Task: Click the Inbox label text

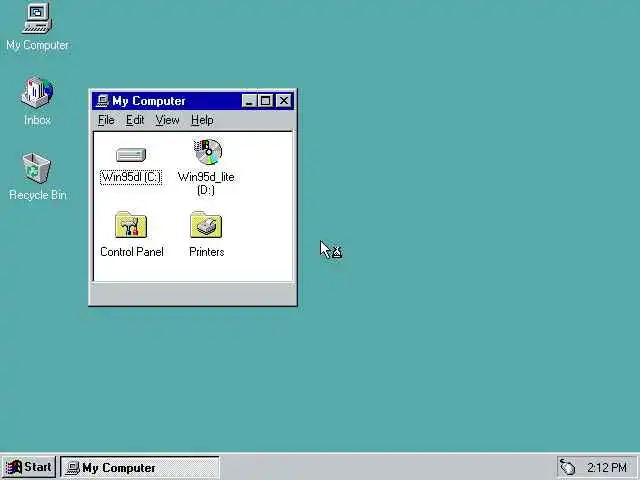Action: tap(37, 120)
